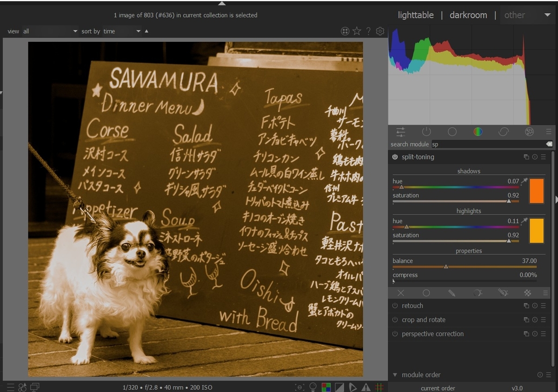
Task: Toggle softproofing
Action: 352,387
